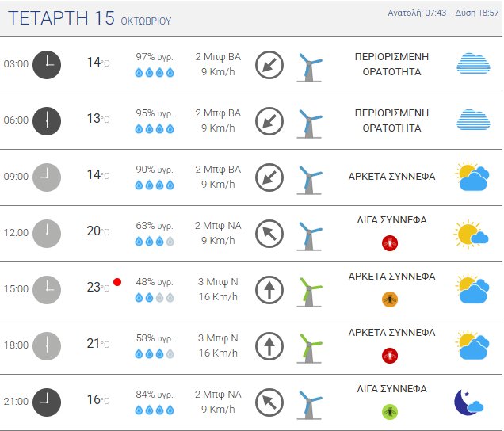The width and height of the screenshot is (504, 431).
Task: Click the green windmill icon at 15:00
Action: [x=309, y=289]
